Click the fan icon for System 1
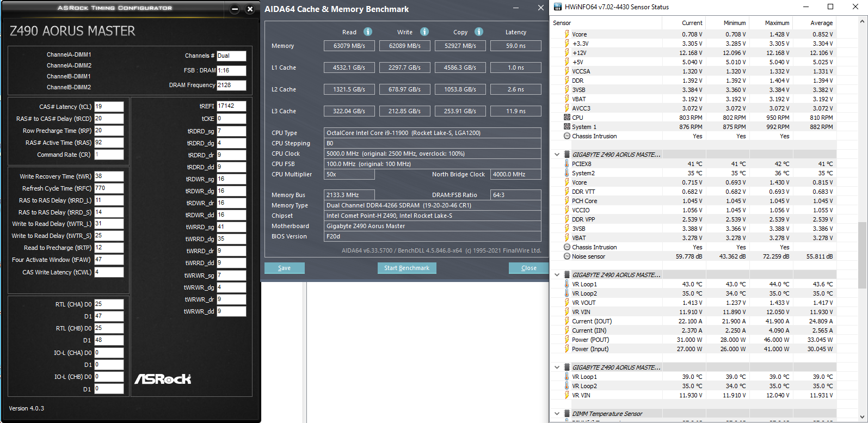This screenshot has height=423, width=868. [567, 127]
